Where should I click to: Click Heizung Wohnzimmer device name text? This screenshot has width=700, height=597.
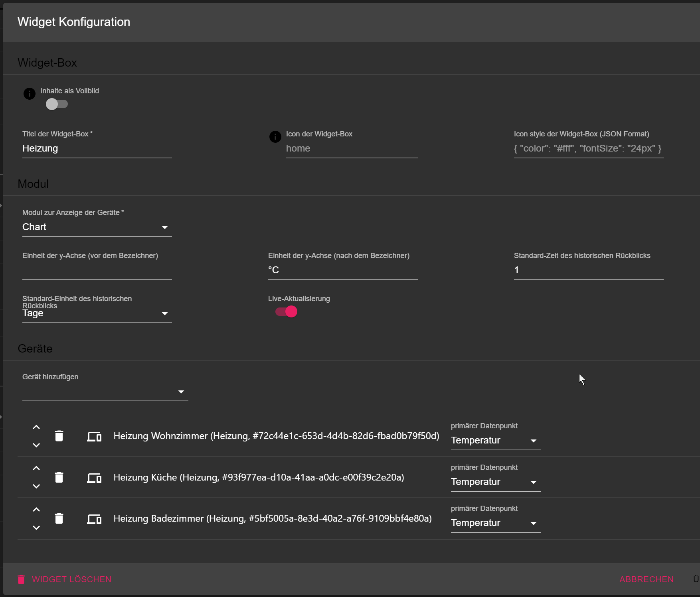[276, 436]
